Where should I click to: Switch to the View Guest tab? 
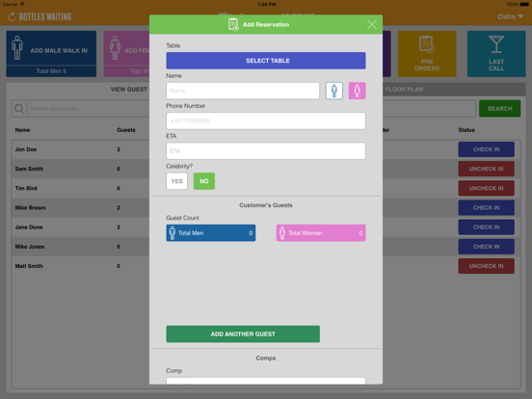coord(129,90)
